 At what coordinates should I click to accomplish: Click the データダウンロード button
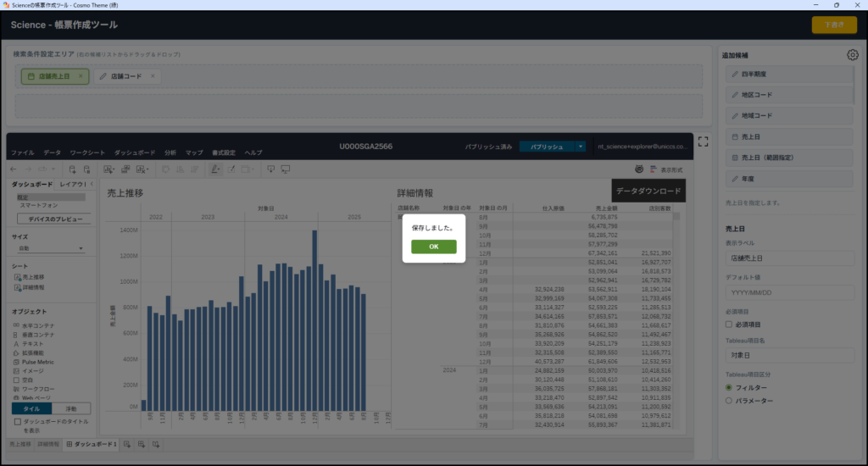[648, 191]
